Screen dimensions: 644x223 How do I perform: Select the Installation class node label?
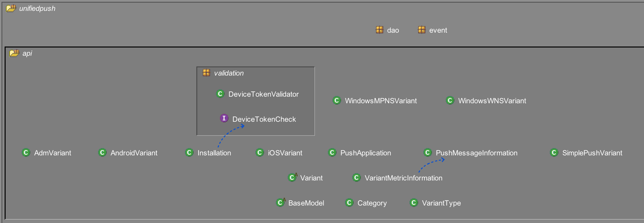tap(214, 153)
